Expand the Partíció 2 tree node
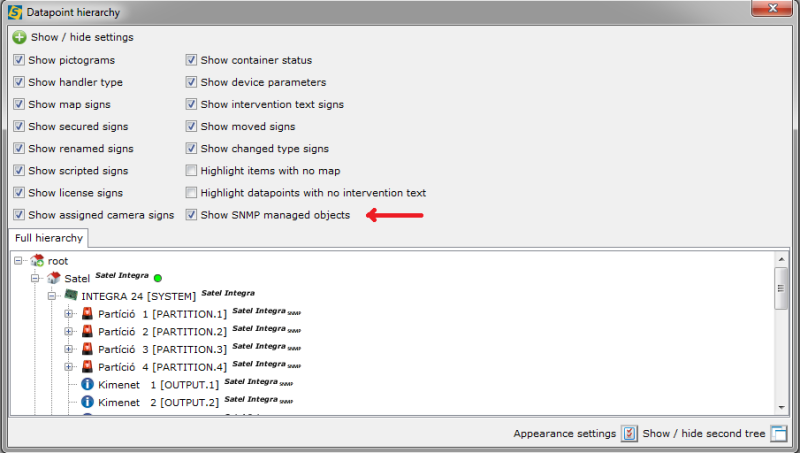The width and height of the screenshot is (800, 453). pyautogui.click(x=70, y=331)
